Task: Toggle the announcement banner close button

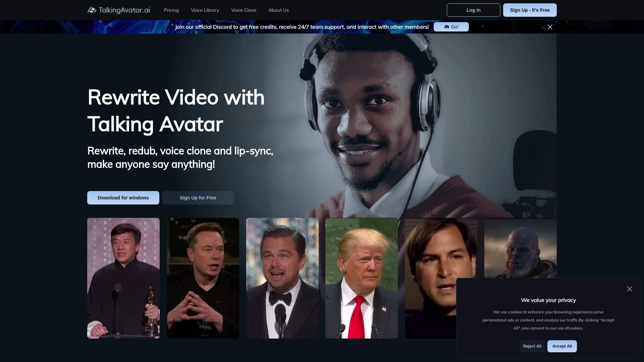Action: [x=550, y=26]
